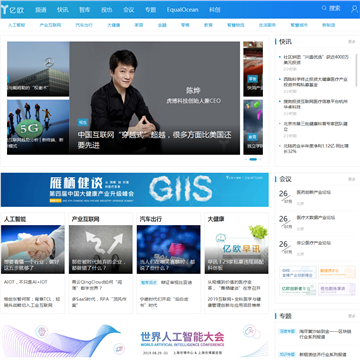The image size is (360, 360).
Task: Select 教育 in the category sub-navigation
Action: (x=208, y=25)
